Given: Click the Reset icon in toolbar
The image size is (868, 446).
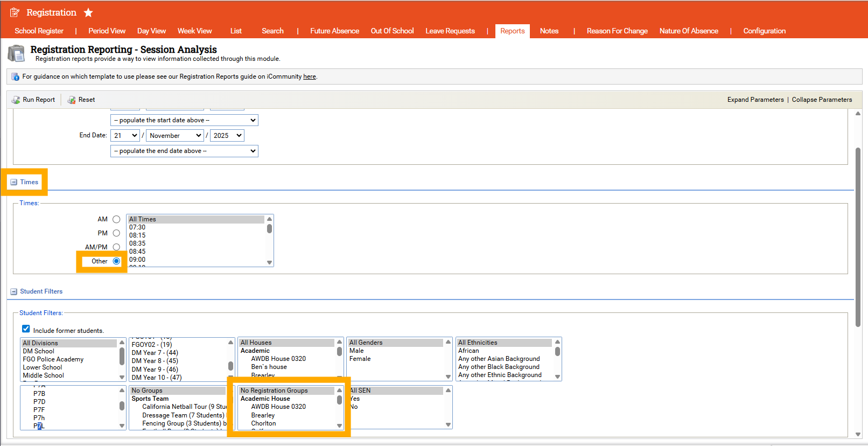Looking at the screenshot, I should [x=72, y=100].
